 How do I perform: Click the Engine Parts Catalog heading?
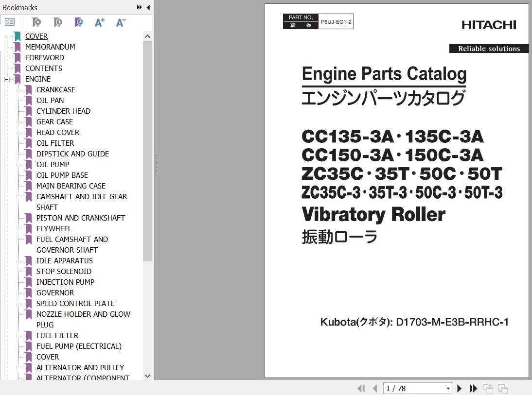[384, 73]
